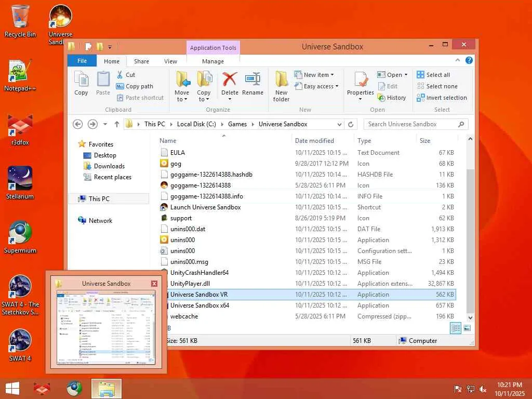The width and height of the screenshot is (532, 399).
Task: Click Games in address breadcrumb
Action: (x=237, y=124)
